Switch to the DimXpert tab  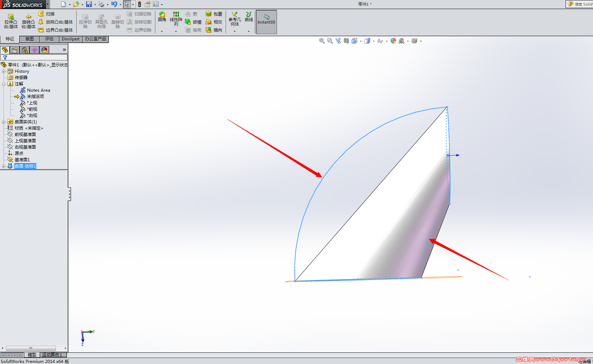(x=71, y=39)
